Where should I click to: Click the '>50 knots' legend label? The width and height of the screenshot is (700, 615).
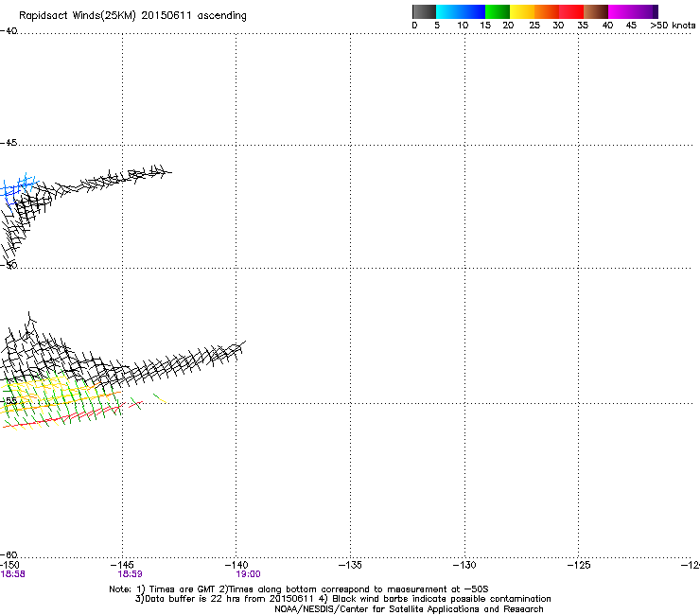pos(673,26)
